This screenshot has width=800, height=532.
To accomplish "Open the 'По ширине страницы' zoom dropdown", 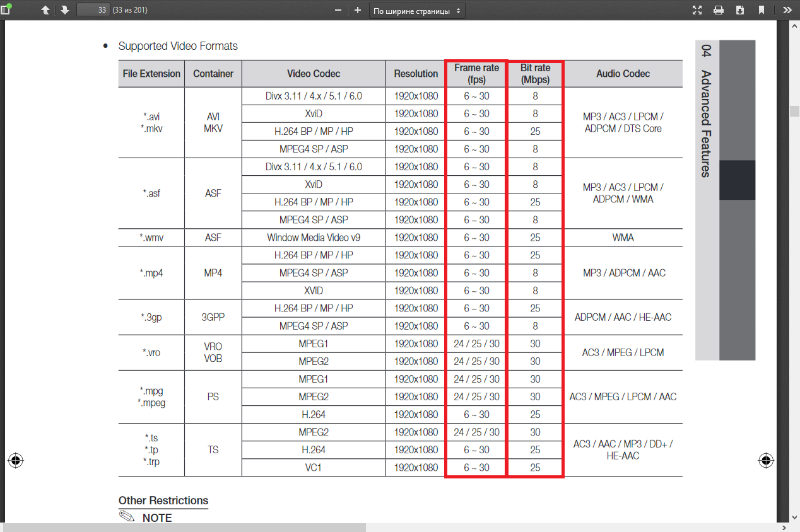I will tap(417, 11).
